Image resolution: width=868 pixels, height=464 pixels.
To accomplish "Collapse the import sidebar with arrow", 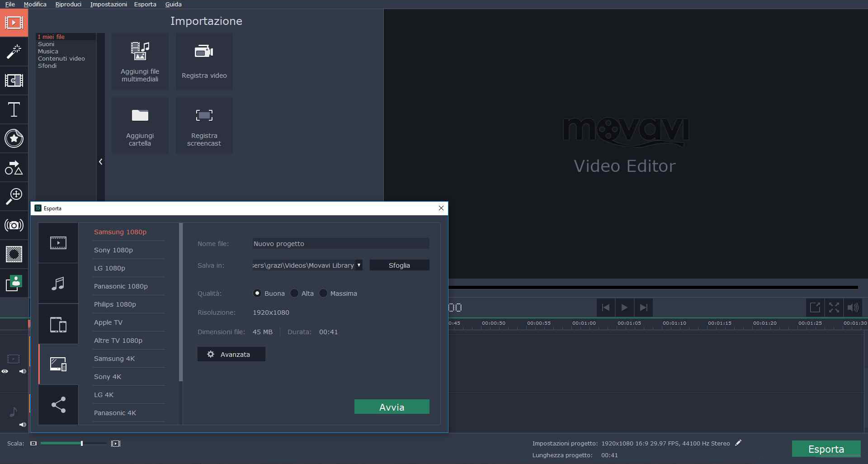I will coord(100,161).
